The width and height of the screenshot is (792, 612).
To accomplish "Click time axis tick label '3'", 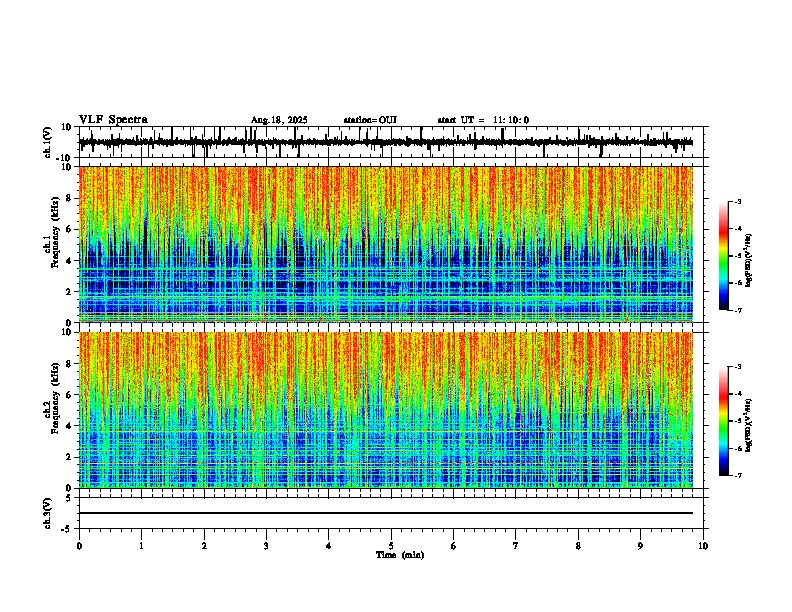I will click(266, 546).
